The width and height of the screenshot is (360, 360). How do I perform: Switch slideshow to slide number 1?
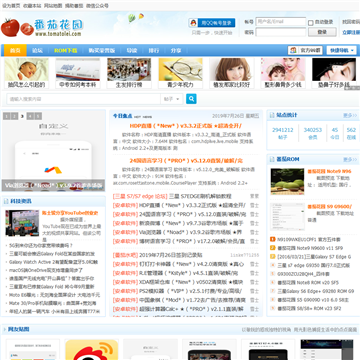6,116
